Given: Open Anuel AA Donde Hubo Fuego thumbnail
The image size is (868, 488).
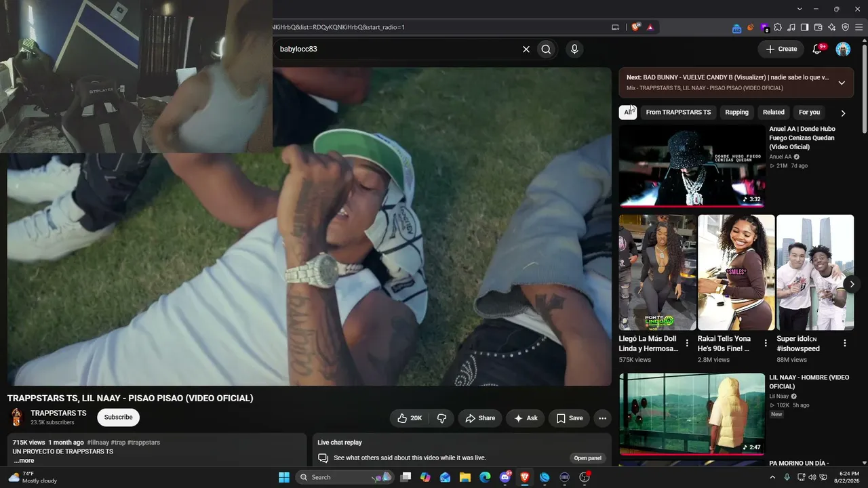Looking at the screenshot, I should click(x=692, y=165).
